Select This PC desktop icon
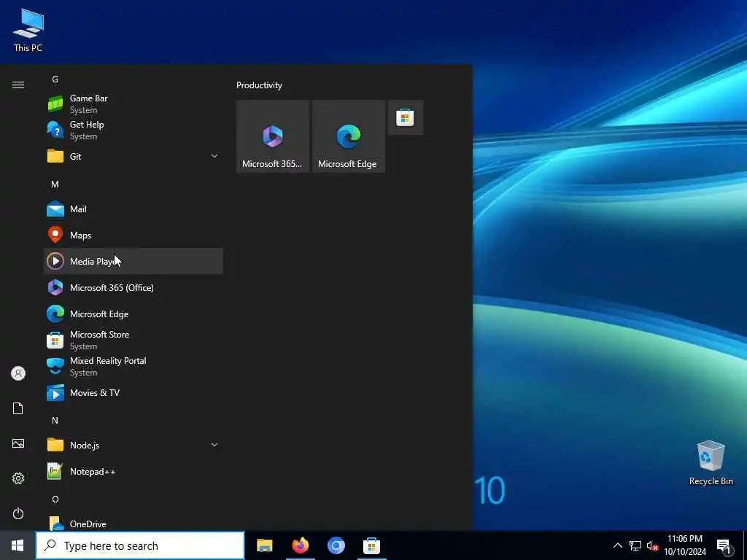This screenshot has width=747, height=560. 28,31
